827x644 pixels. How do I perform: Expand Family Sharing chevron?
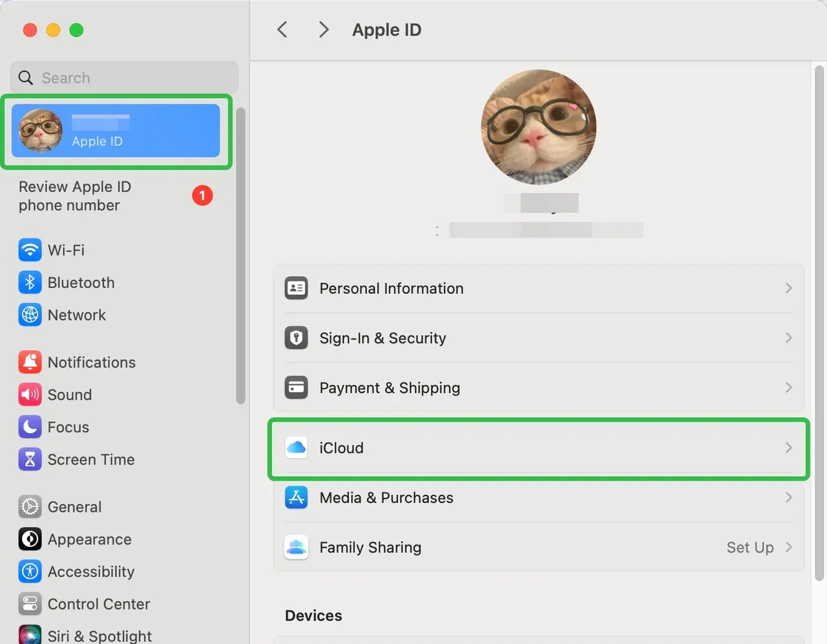pyautogui.click(x=788, y=547)
